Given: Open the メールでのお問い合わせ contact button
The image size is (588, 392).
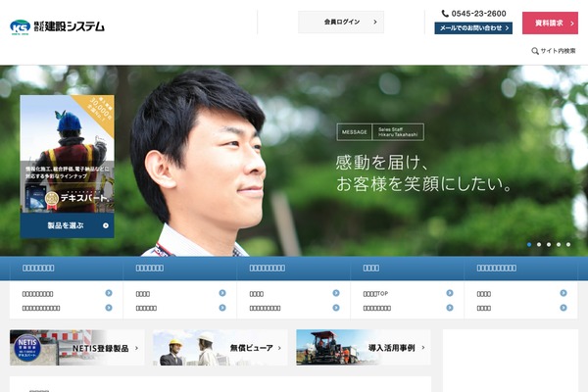Looking at the screenshot, I should click(473, 28).
